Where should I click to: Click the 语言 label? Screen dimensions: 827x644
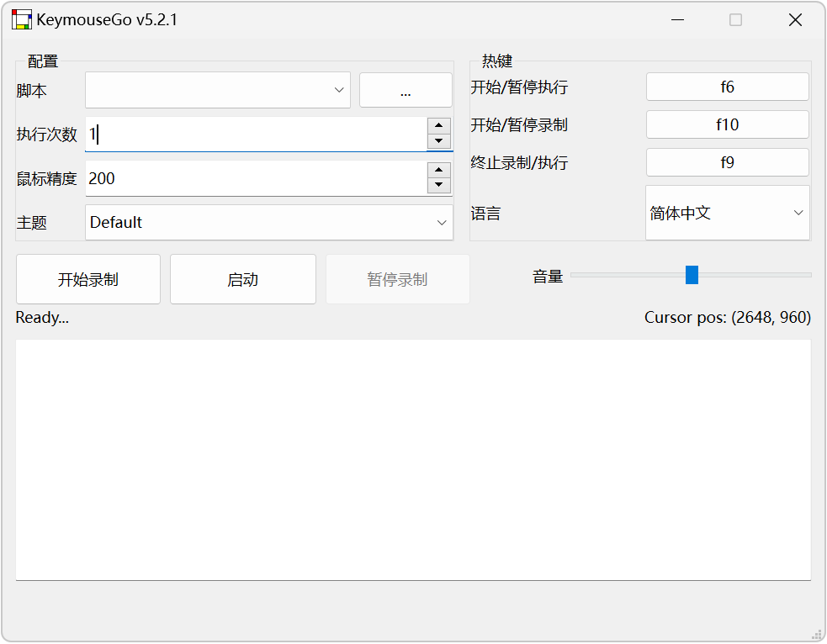tap(485, 214)
